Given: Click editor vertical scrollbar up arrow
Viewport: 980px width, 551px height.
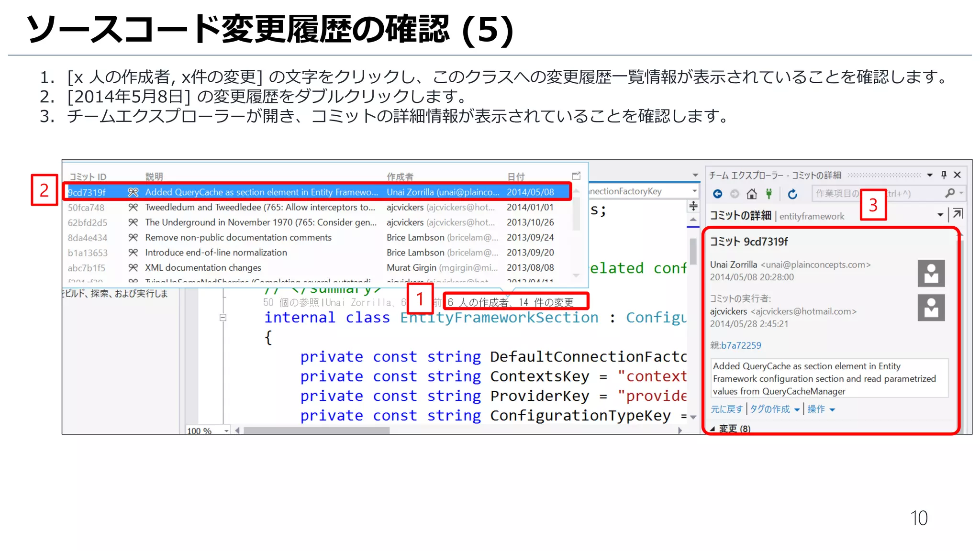Looking at the screenshot, I should (693, 220).
